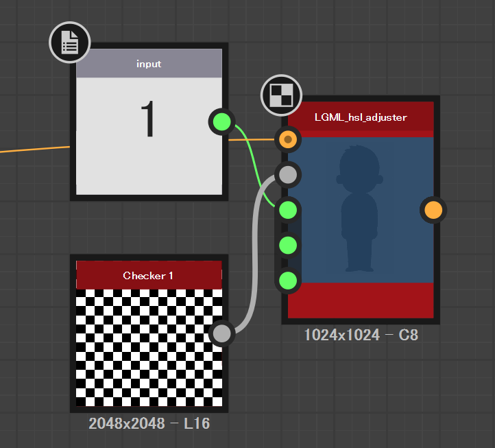Screen dimensions: 495x448
Task: Click the gray output connector of Checker 1
Action: [221, 333]
